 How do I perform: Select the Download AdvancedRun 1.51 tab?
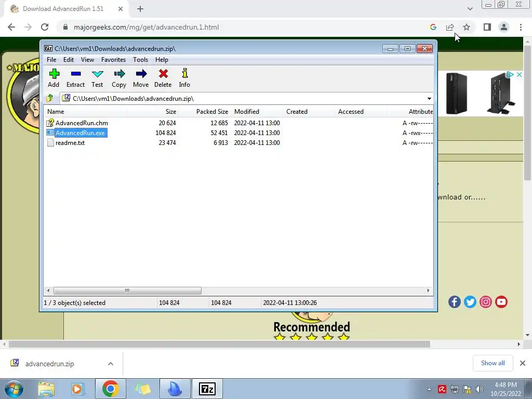tap(63, 9)
